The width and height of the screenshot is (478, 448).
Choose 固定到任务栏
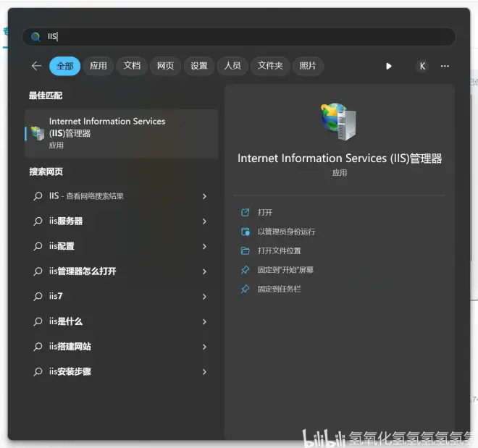(x=279, y=289)
